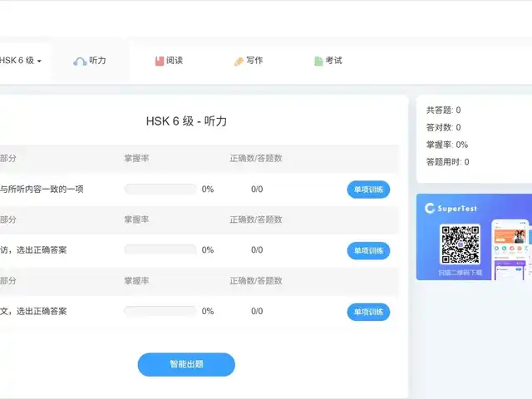Screen dimensions: 532x399
Task: Switch to the 写作 tab
Action: [x=254, y=61]
